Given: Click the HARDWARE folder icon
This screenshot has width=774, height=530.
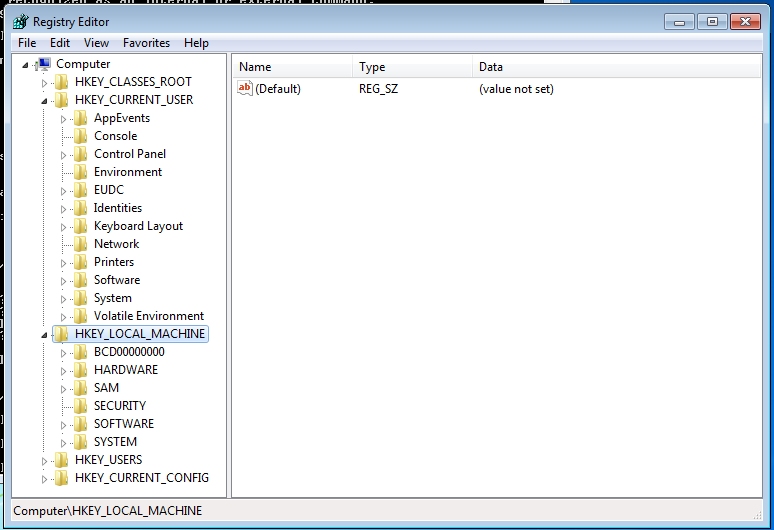Looking at the screenshot, I should pyautogui.click(x=80, y=370).
